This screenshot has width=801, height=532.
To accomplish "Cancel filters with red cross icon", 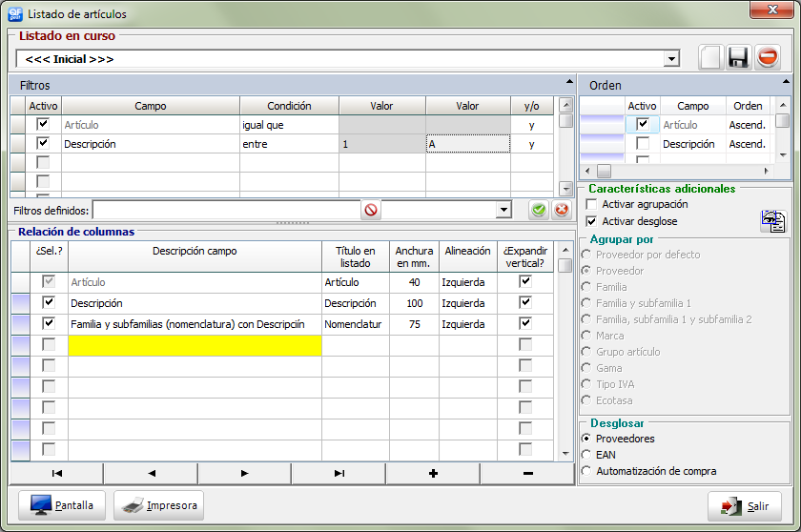I will coord(562,210).
